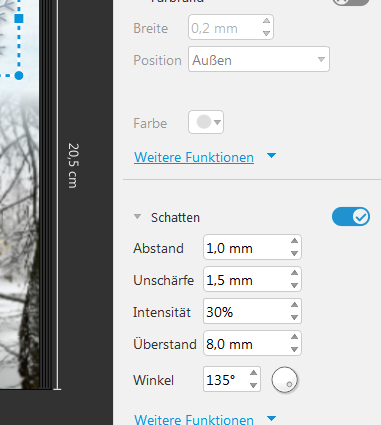Increase Winkel with up arrow

point(254,373)
